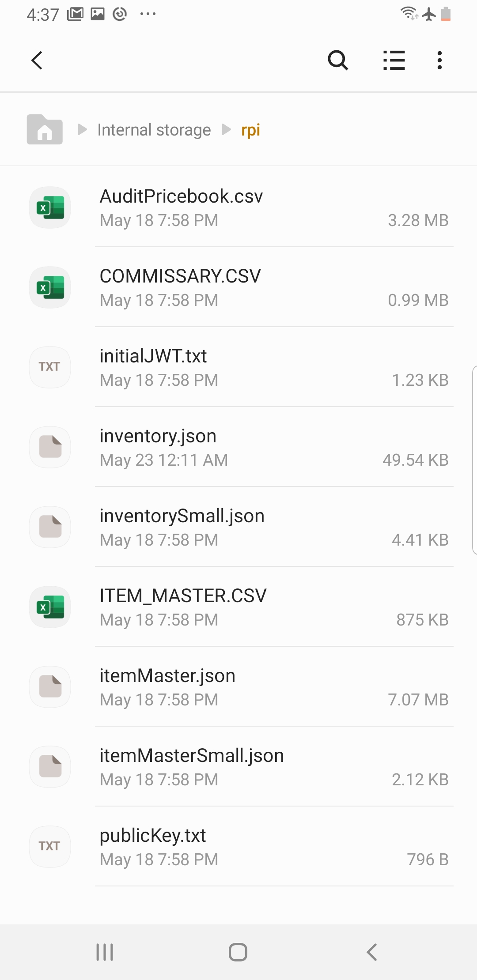Viewport: 477px width, 980px height.
Task: Switch the list view mode icon
Action: (x=394, y=60)
